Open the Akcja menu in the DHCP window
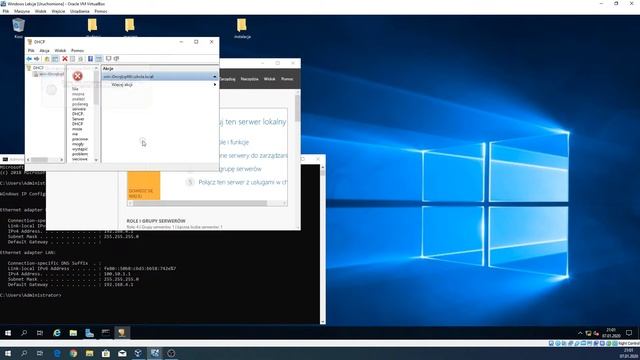This screenshot has height=360, width=640. coord(44,51)
